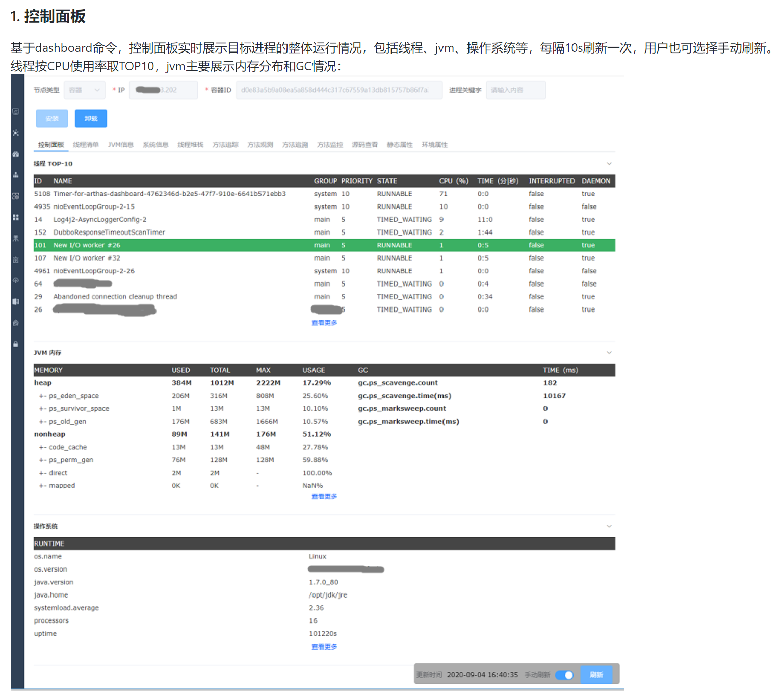Click the INTERRUPTED column header

coord(552,181)
